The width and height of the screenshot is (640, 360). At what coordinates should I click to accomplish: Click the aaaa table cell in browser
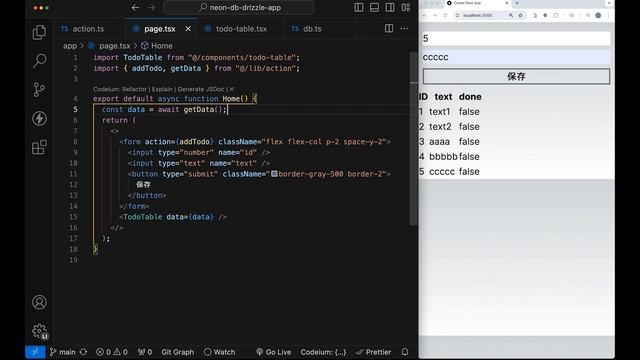[x=440, y=142]
